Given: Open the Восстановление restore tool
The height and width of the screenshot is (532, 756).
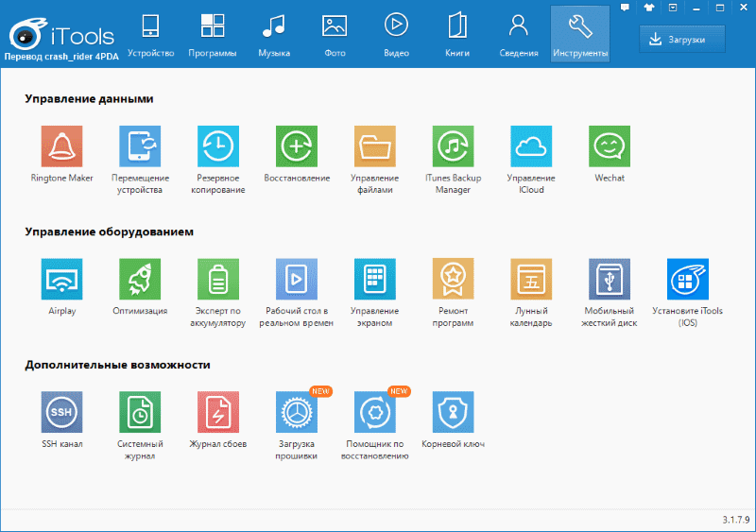Looking at the screenshot, I should pos(297,146).
